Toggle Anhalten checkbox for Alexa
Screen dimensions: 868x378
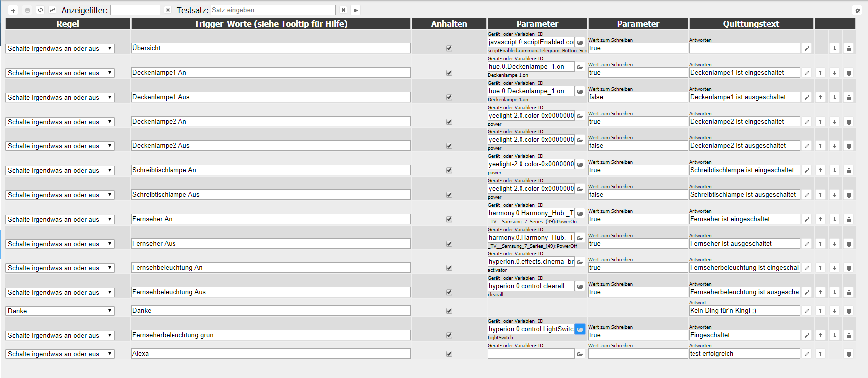tap(449, 354)
